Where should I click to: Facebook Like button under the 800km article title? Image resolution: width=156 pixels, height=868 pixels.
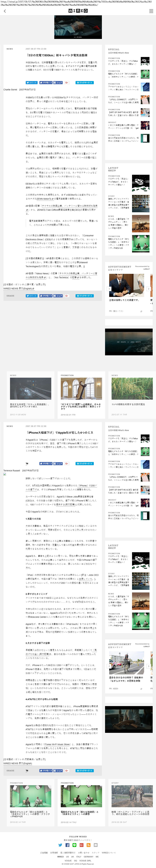click(x=46, y=83)
